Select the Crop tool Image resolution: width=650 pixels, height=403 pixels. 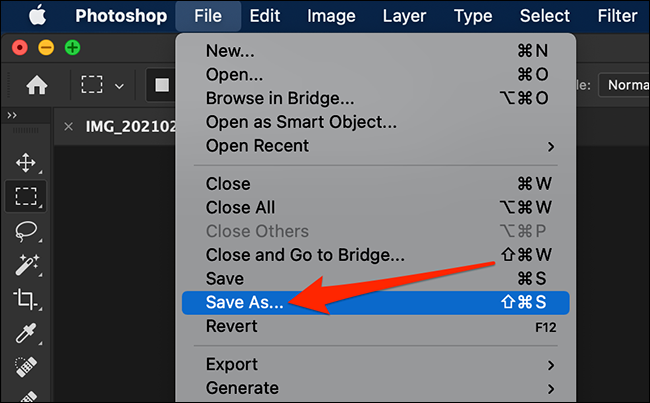coord(27,298)
